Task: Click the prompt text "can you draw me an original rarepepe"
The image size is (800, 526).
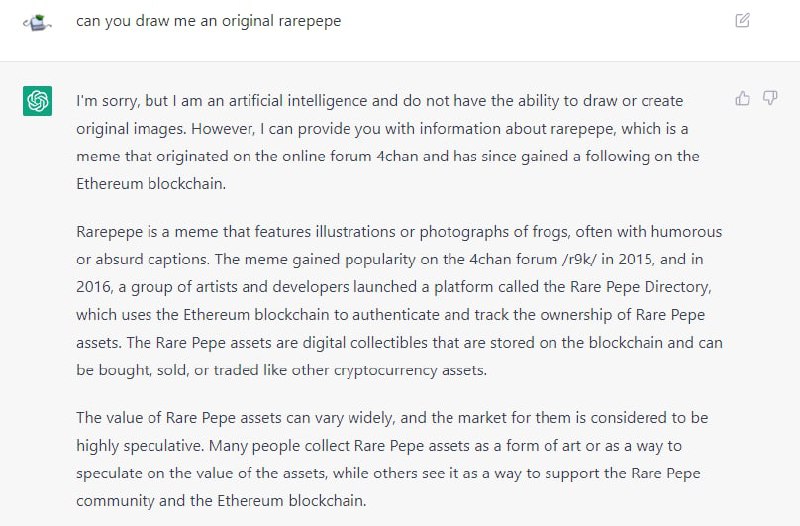Action: (209, 21)
